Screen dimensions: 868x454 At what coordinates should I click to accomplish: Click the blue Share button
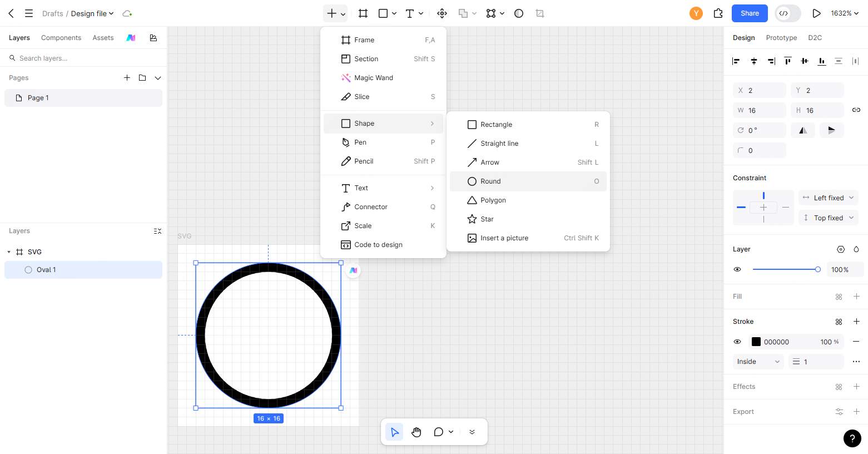pyautogui.click(x=750, y=13)
